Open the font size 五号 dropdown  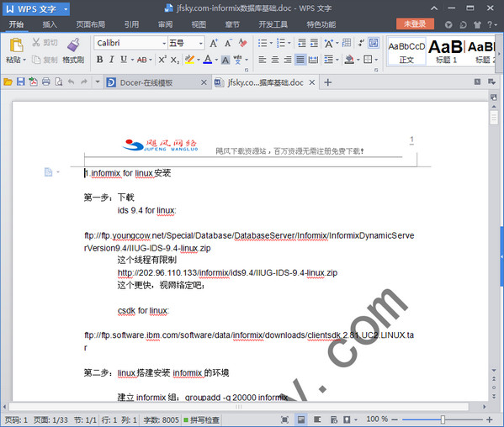[201, 43]
